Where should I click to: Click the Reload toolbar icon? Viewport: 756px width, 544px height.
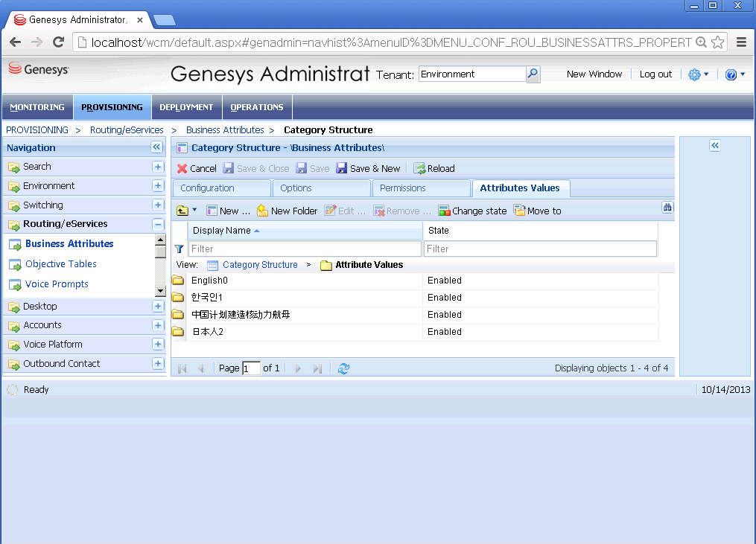[419, 168]
